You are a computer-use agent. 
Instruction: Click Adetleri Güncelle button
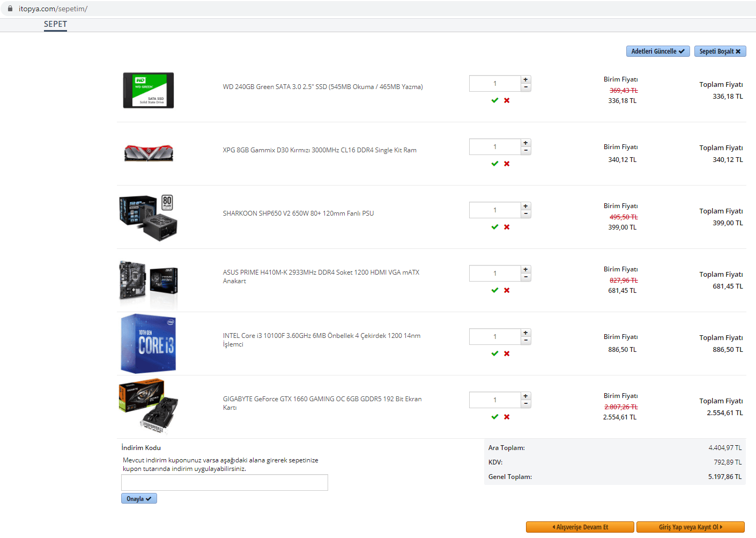(658, 51)
